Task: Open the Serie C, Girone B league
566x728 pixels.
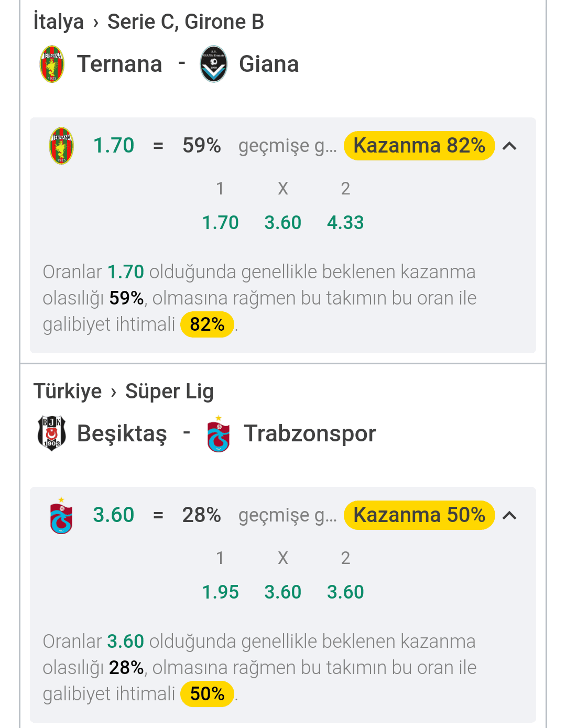Action: point(186,22)
